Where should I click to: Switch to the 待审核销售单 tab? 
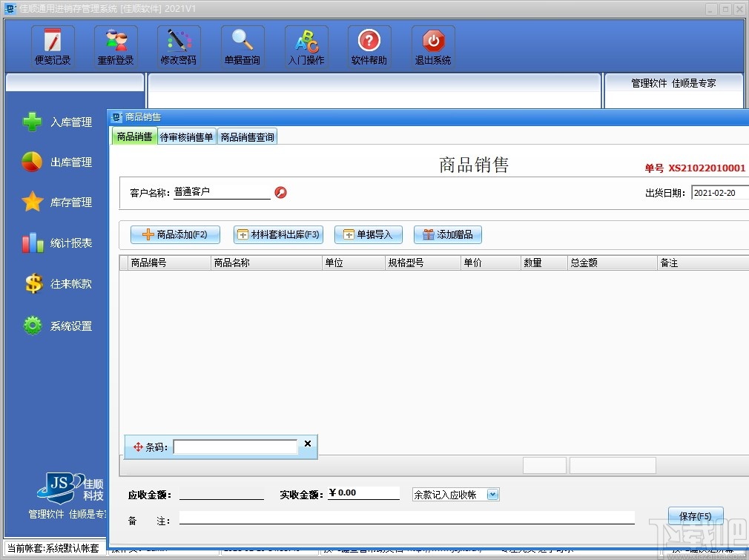tap(186, 136)
